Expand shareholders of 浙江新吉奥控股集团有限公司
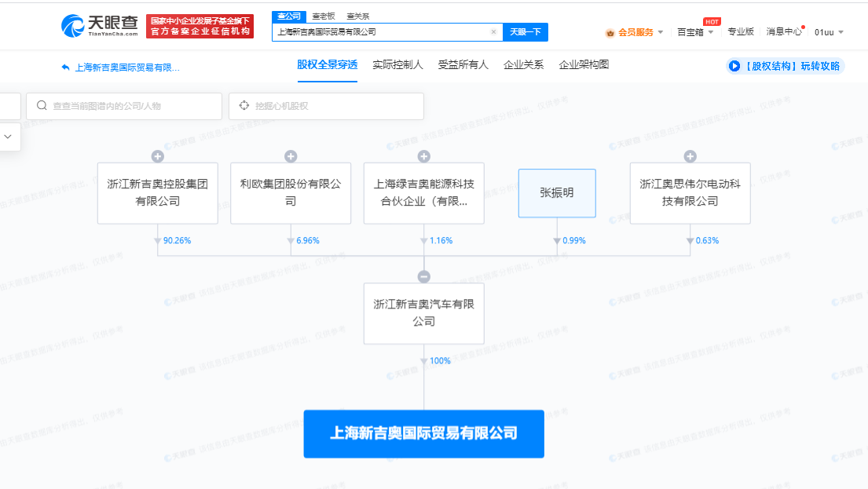The width and height of the screenshot is (868, 489). (158, 156)
